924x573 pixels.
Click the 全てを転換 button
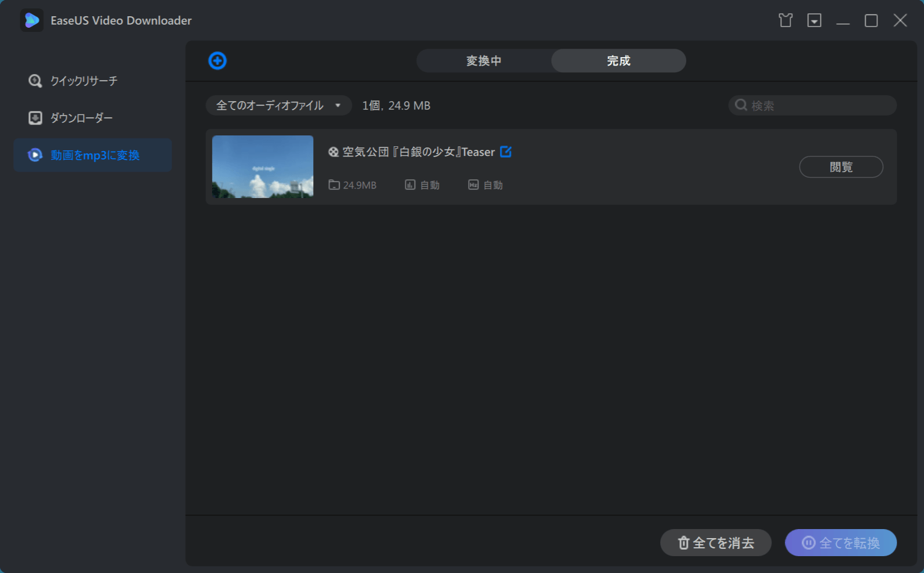pos(841,543)
